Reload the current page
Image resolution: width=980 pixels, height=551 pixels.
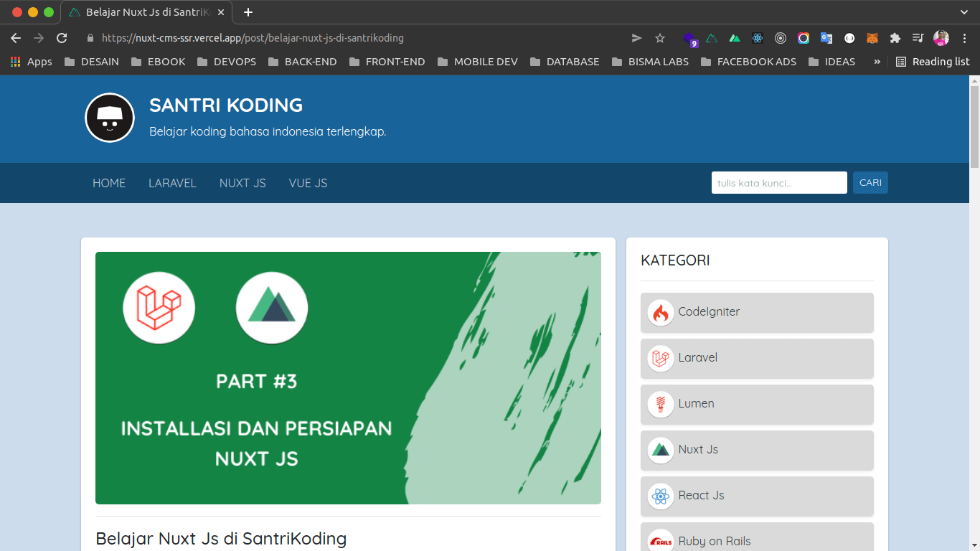(x=62, y=38)
